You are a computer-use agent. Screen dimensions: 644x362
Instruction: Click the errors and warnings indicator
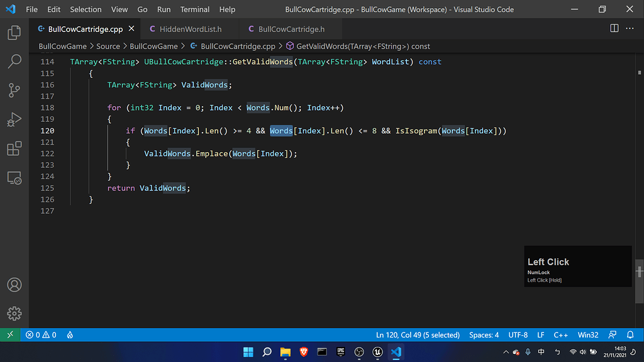pos(40,335)
